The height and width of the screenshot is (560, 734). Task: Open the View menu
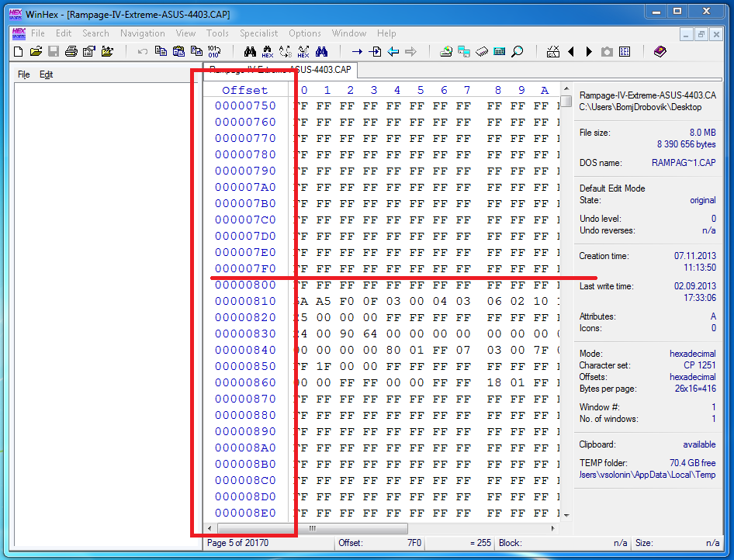point(186,33)
